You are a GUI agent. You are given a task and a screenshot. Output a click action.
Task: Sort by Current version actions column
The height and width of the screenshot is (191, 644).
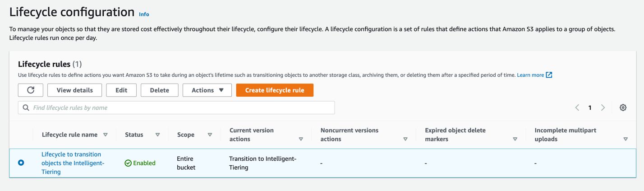pos(301,139)
